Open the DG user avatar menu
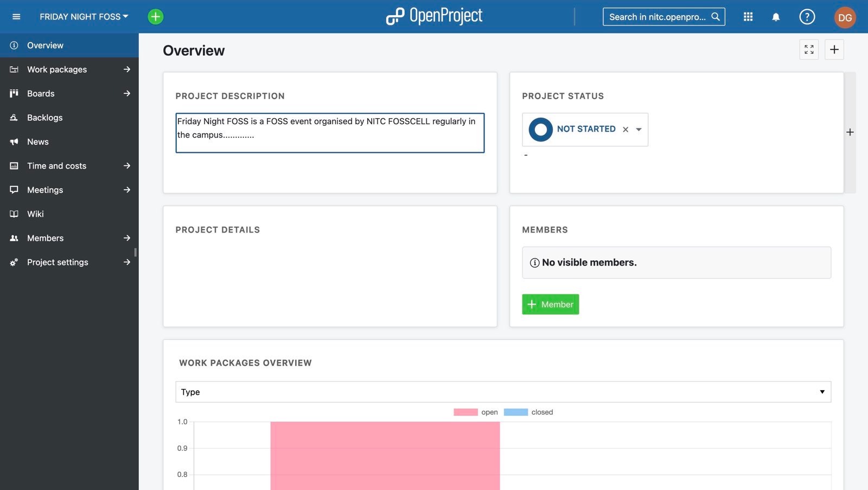Screen dimensions: 868x490 (845, 17)
